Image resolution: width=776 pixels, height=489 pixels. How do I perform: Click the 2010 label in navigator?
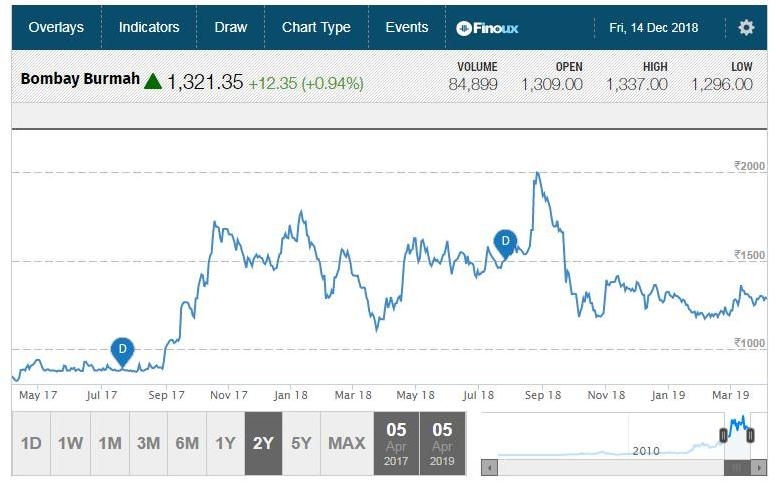(x=646, y=450)
